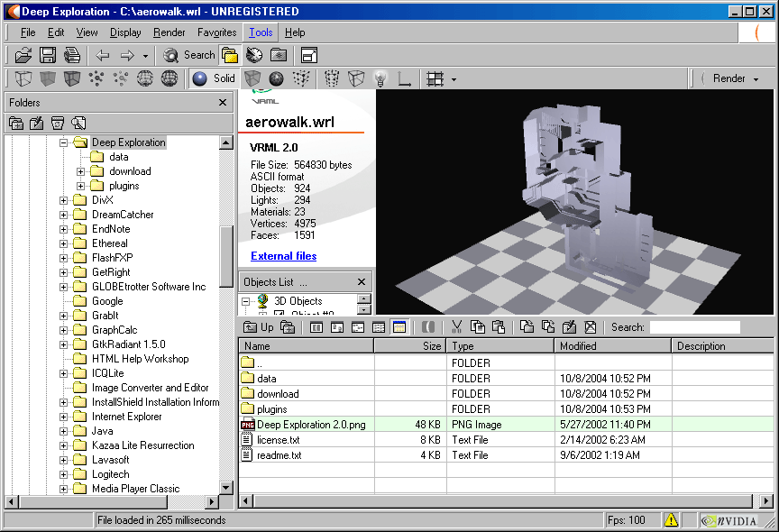Click the horizontal scrollbar under Folders tree
The height and width of the screenshot is (532, 779).
(112, 502)
